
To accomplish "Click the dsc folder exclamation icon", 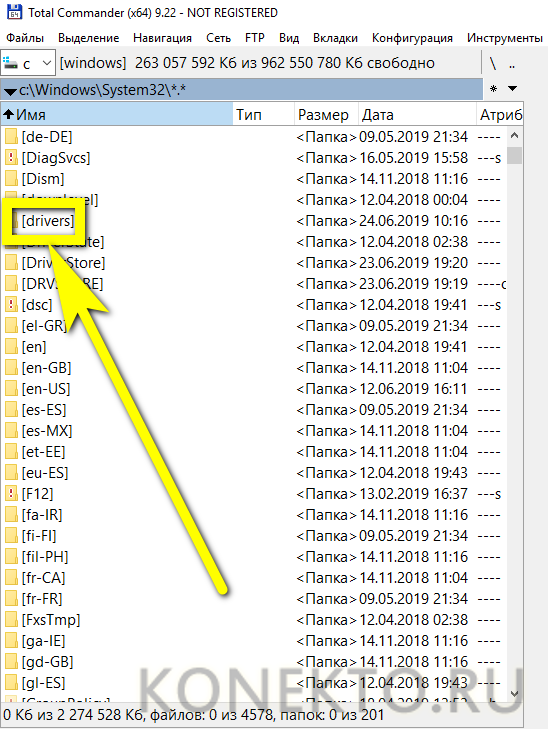I will coord(11,305).
